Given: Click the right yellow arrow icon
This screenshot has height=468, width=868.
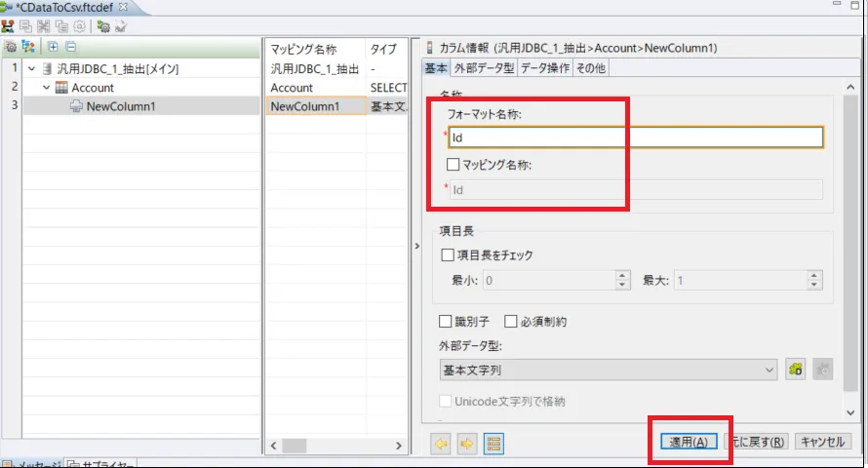Looking at the screenshot, I should [466, 444].
